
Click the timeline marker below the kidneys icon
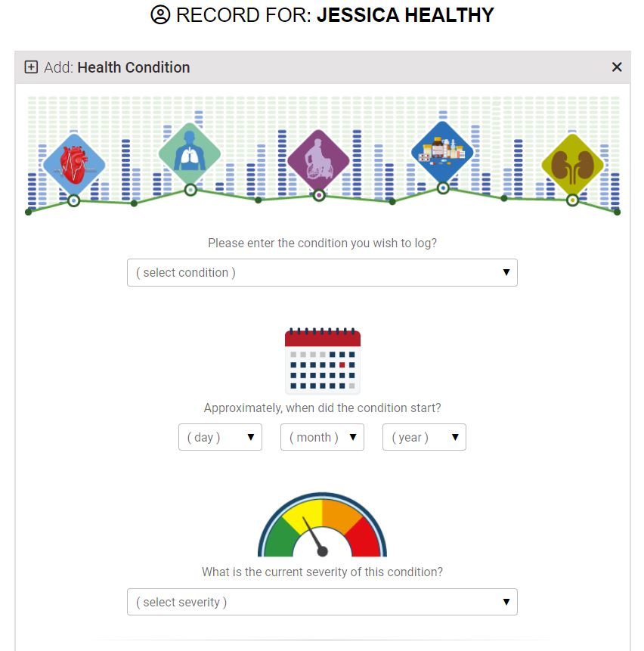pos(573,200)
